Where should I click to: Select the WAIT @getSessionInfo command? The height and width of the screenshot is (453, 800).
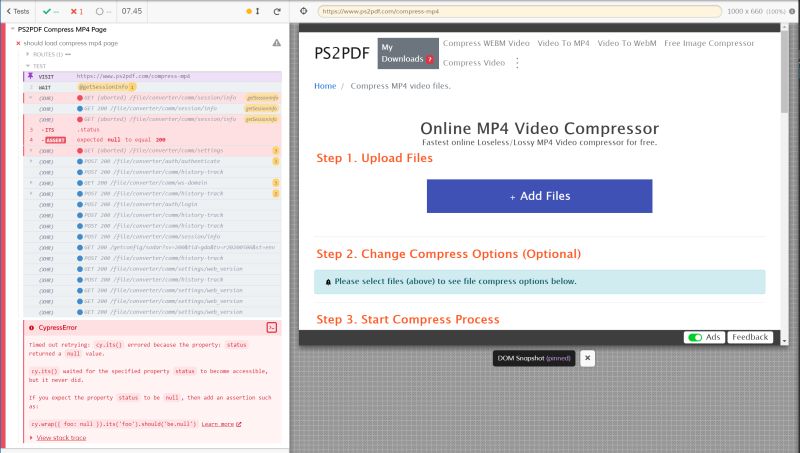click(152, 87)
